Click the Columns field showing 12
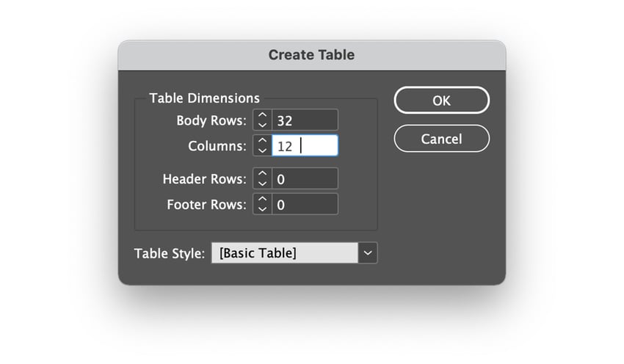Viewport: 624px width, 364px height. click(304, 146)
